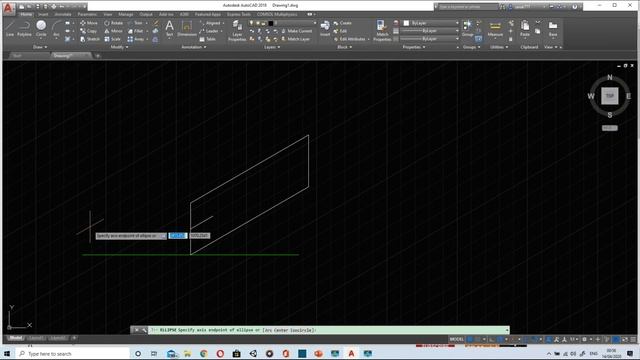The height and width of the screenshot is (360, 640).
Task: Click the Rotate tool
Action: click(x=113, y=23)
